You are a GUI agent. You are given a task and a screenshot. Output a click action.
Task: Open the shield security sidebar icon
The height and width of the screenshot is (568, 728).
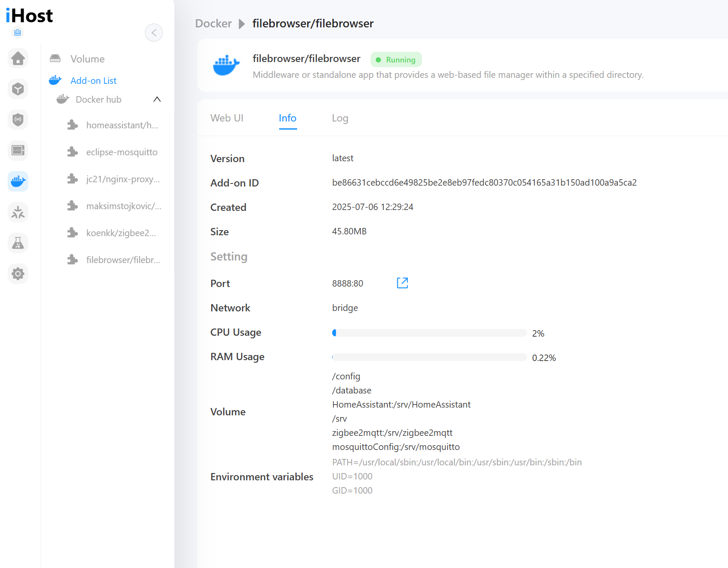[x=18, y=120]
